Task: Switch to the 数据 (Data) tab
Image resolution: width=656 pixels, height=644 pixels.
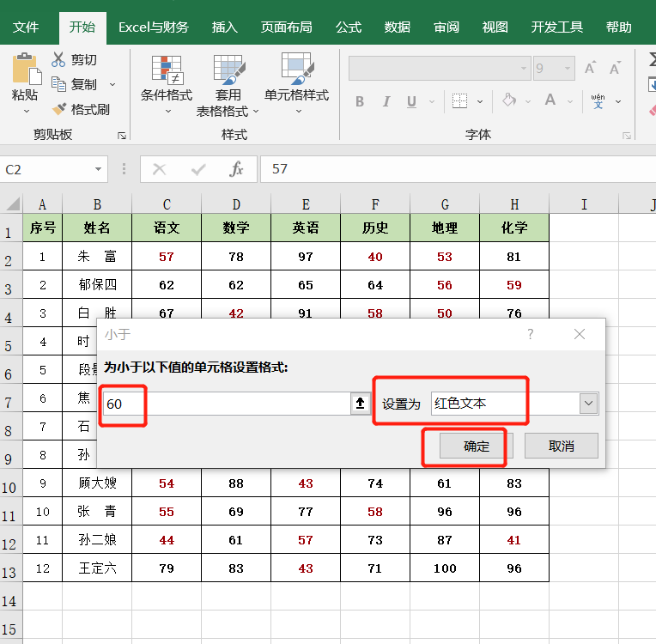Action: point(398,27)
